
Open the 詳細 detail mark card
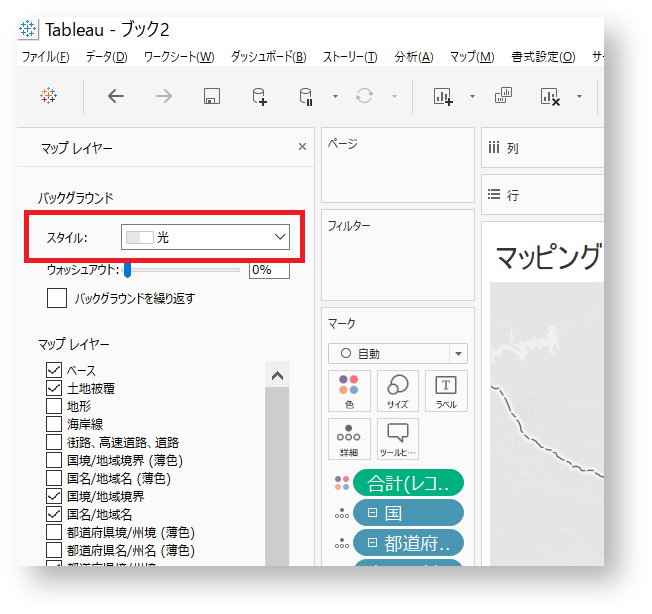tap(349, 439)
